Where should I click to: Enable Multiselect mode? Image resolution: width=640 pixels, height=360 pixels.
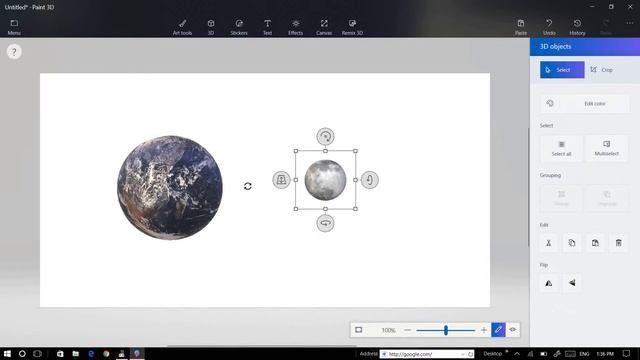607,148
